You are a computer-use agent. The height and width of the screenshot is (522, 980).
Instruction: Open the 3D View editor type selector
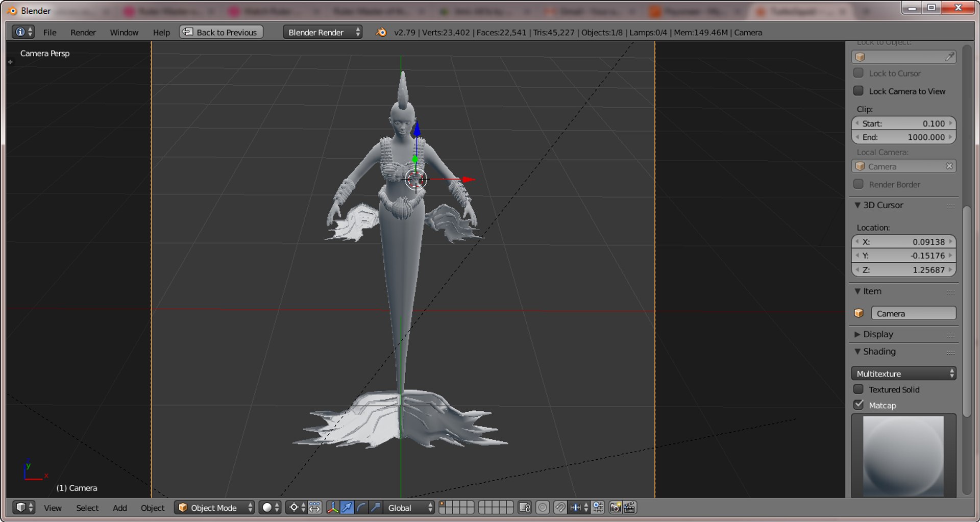tap(23, 508)
